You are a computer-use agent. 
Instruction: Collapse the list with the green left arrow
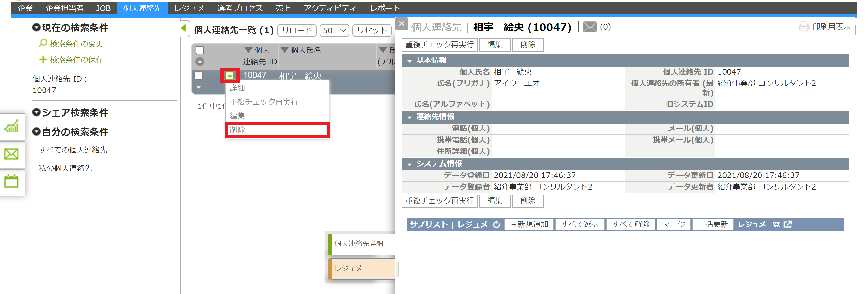[184, 28]
